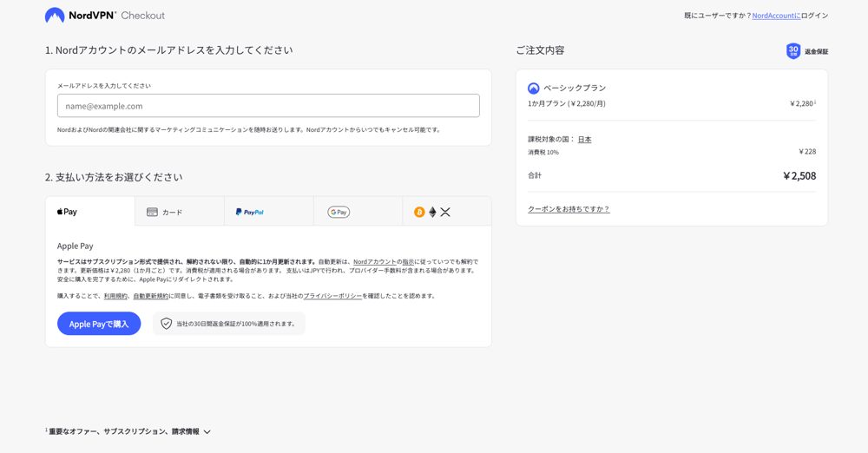Open the 利用規約 terms link
Screen dimensions: 868x453
click(115, 296)
